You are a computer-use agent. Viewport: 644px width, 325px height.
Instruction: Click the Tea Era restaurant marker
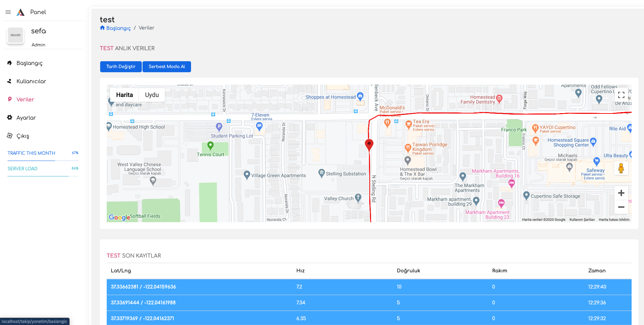(x=409, y=124)
